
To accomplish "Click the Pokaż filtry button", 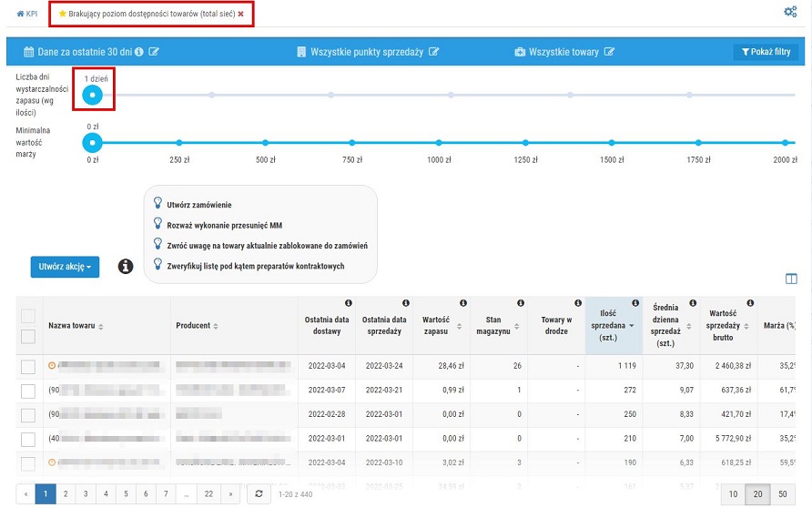I will (766, 52).
